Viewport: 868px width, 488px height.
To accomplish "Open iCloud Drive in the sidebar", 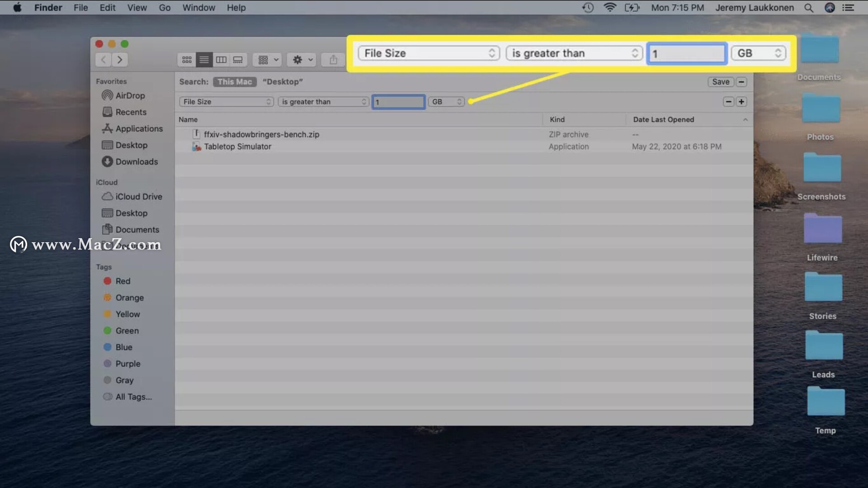I will 132,197.
